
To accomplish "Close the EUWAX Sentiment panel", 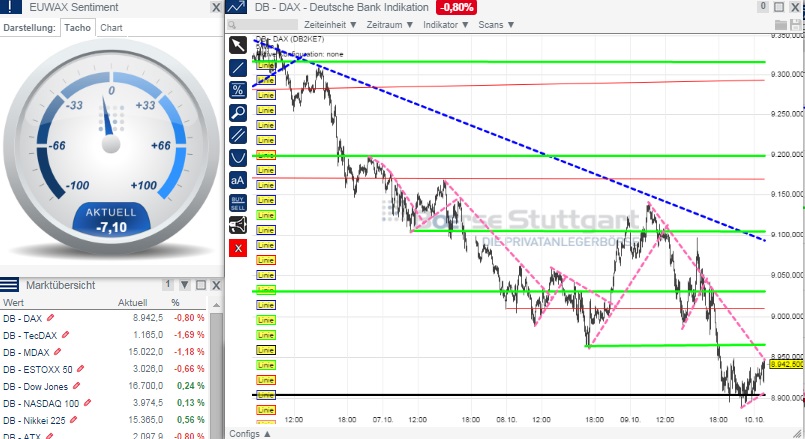I will click(x=216, y=7).
